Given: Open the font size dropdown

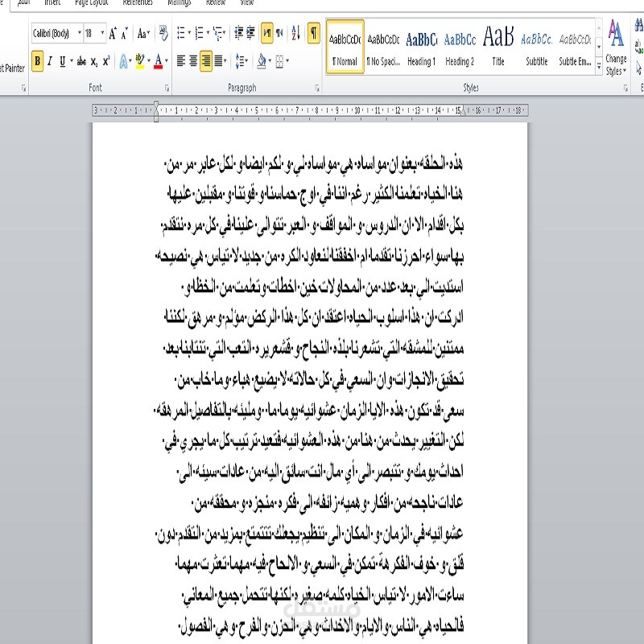Looking at the screenshot, I should (102, 33).
